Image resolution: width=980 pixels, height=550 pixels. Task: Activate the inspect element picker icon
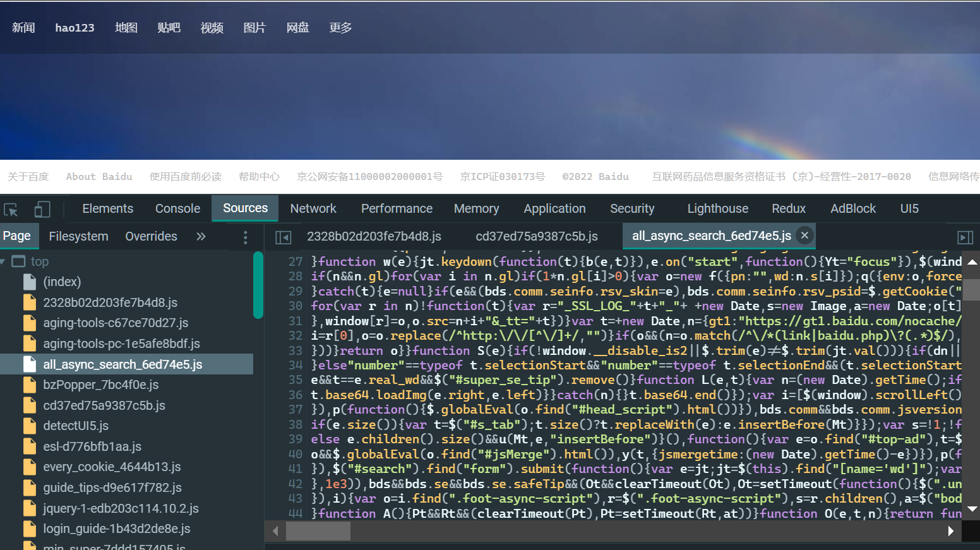(11, 209)
